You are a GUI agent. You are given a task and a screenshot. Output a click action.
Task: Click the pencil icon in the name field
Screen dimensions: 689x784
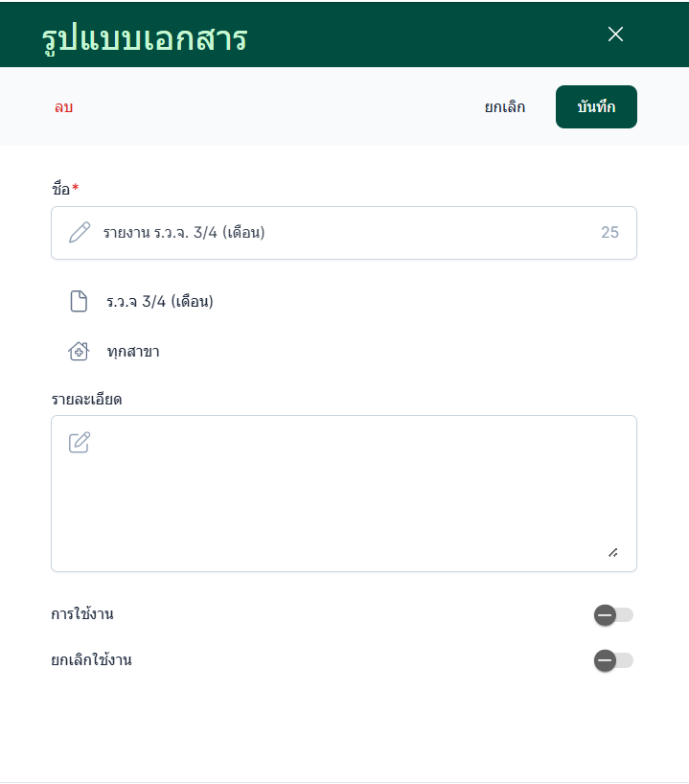tap(80, 232)
